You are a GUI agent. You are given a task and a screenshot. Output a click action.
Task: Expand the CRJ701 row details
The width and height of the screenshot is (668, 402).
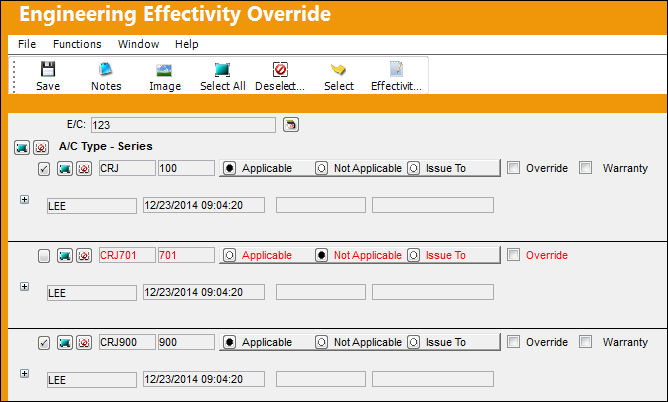25,286
